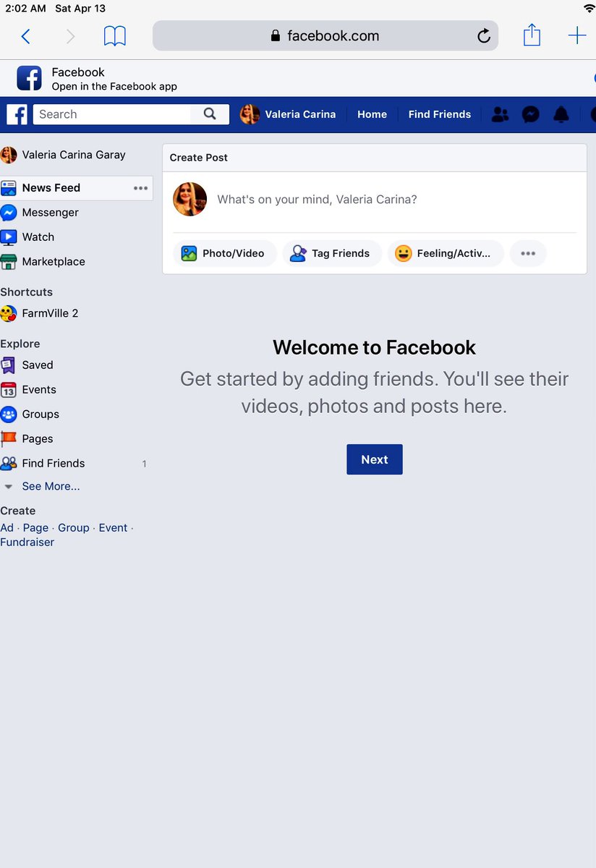Open Find Friends in navbar
The image size is (596, 868).
click(439, 114)
